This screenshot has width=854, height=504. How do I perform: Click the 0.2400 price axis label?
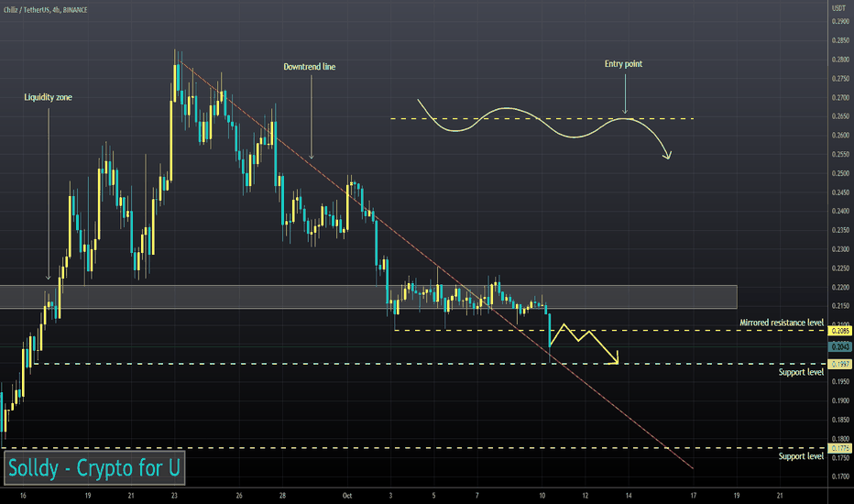[x=840, y=211]
